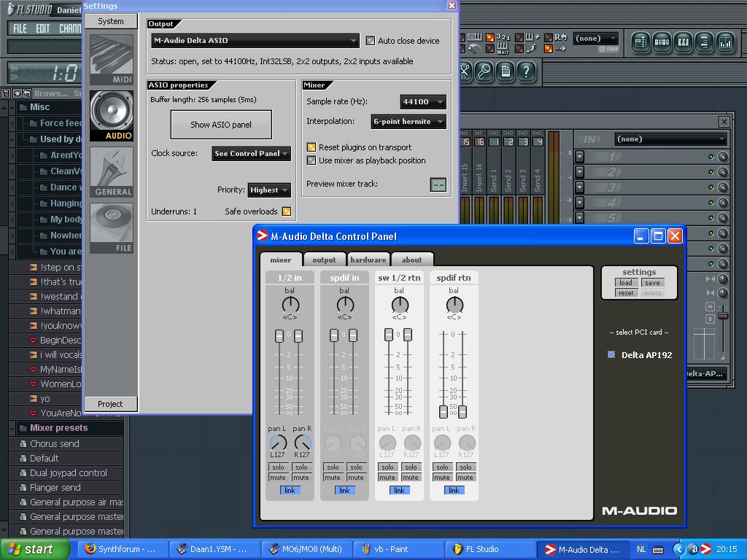This screenshot has width=747, height=560.
Task: Switch to the output tab
Action: [x=324, y=260]
